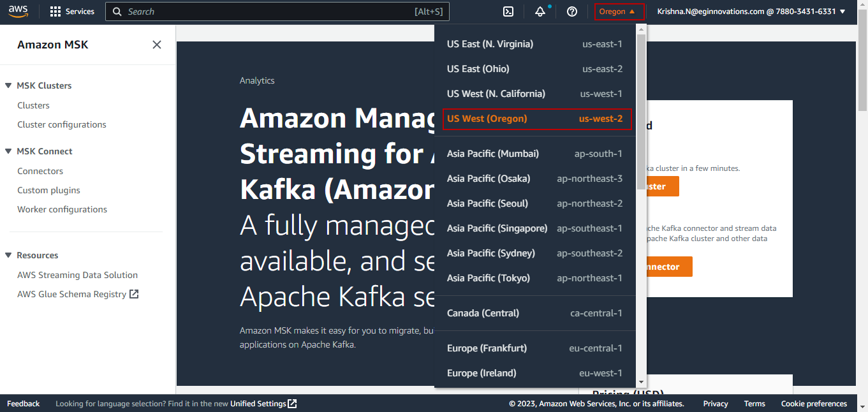
Task: Open Custom plugins page
Action: [48, 190]
